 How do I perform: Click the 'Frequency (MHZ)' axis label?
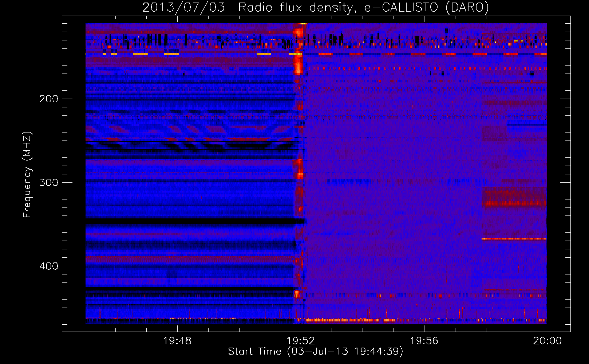(x=27, y=175)
